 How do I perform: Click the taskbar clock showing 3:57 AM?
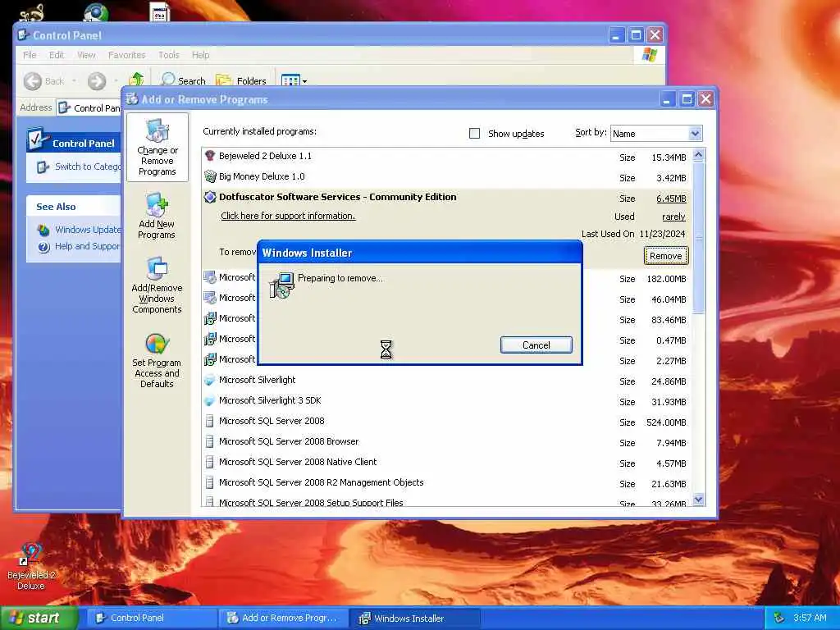(810, 618)
